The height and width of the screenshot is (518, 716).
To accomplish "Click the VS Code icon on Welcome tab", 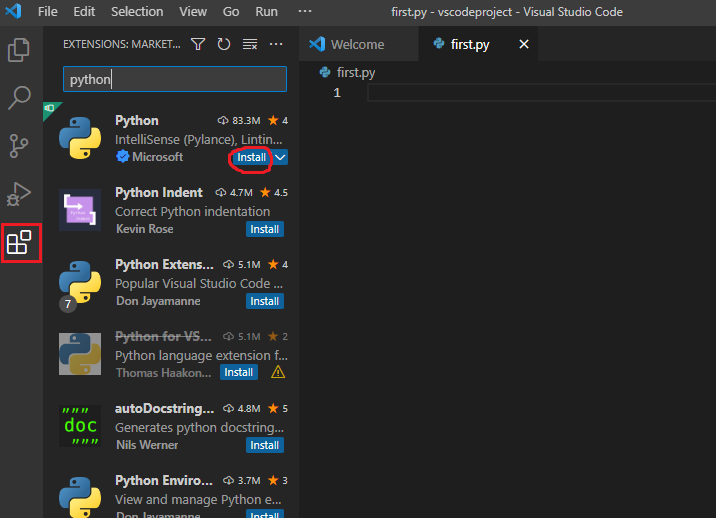I will 317,44.
